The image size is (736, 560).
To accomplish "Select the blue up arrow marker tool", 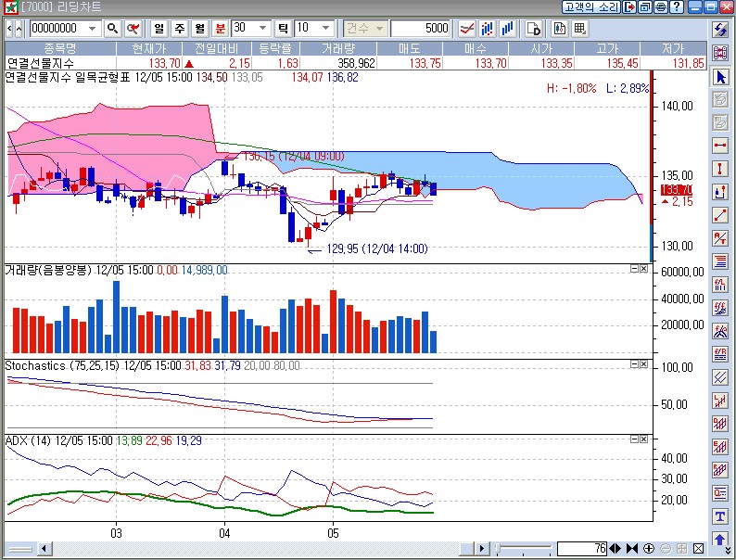I will tap(719, 539).
